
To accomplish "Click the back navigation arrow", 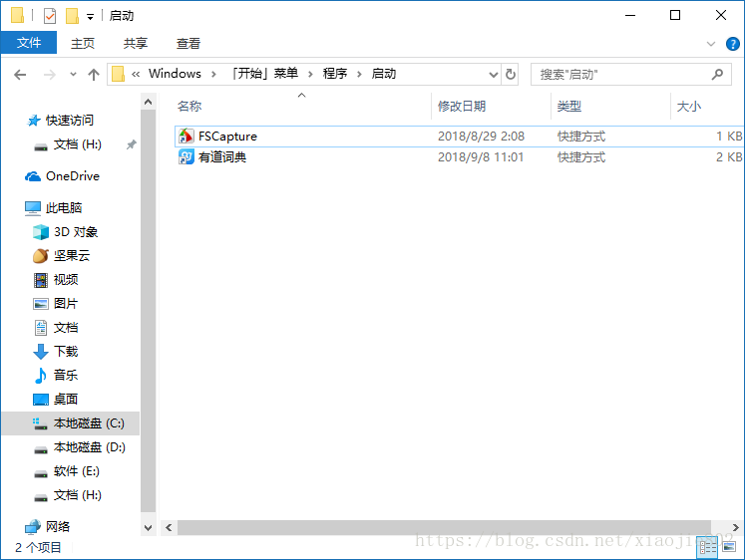I will pos(20,74).
